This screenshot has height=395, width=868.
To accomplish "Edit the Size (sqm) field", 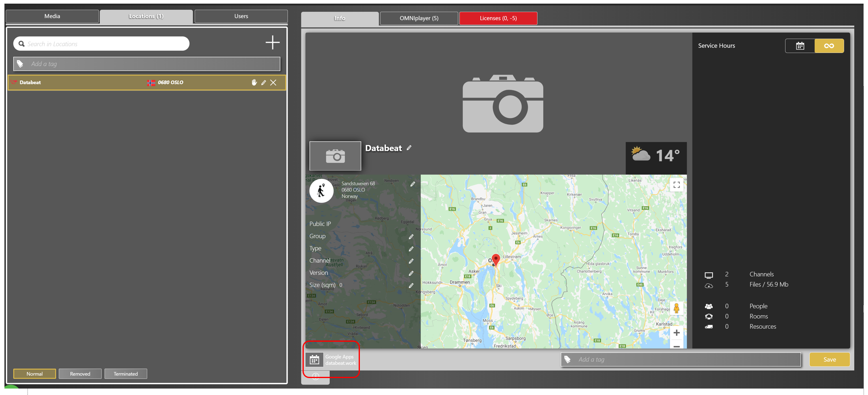I will [x=411, y=285].
